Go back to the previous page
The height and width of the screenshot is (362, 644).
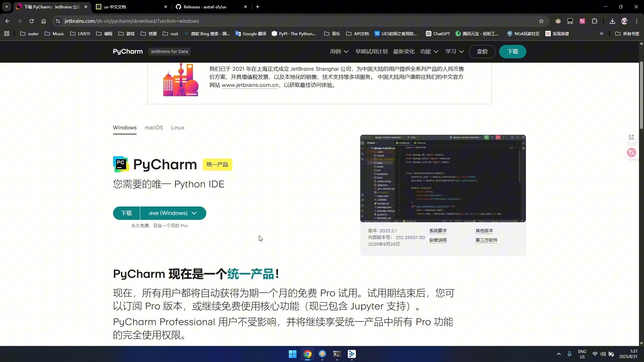[7, 21]
